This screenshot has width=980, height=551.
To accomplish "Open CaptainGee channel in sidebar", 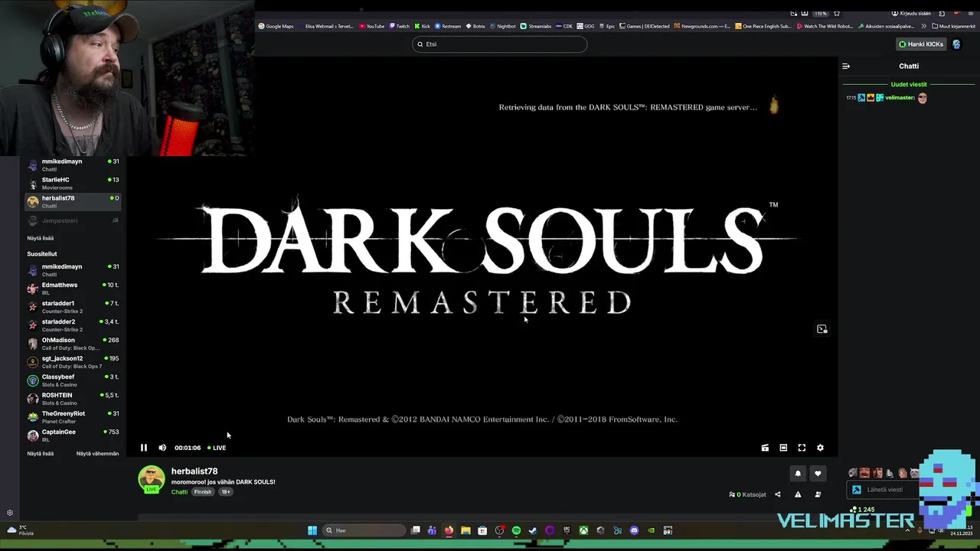I will [x=74, y=435].
